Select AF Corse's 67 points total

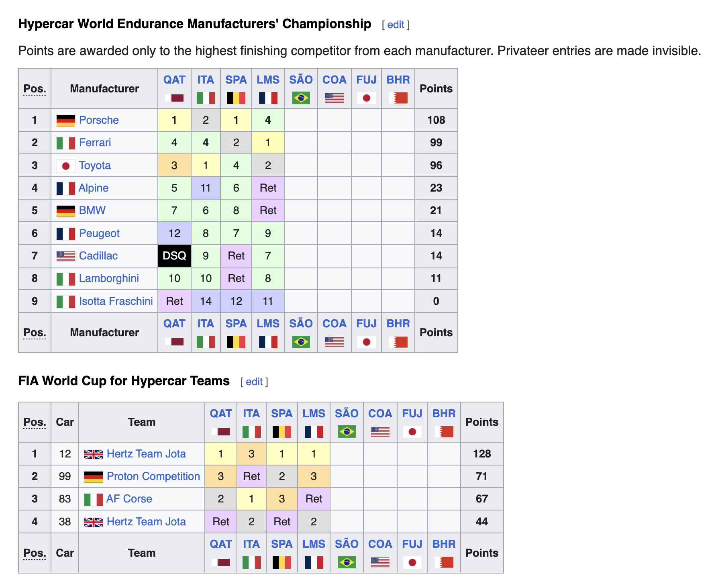(482, 499)
